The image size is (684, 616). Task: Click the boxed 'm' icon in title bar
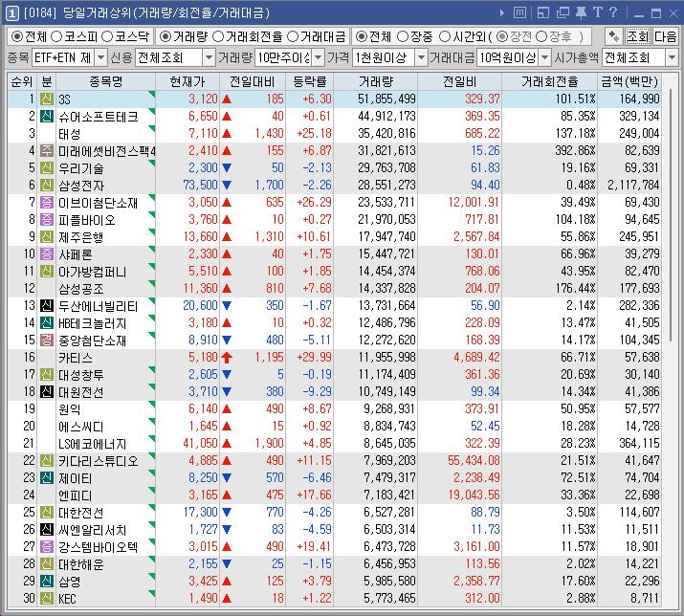519,12
